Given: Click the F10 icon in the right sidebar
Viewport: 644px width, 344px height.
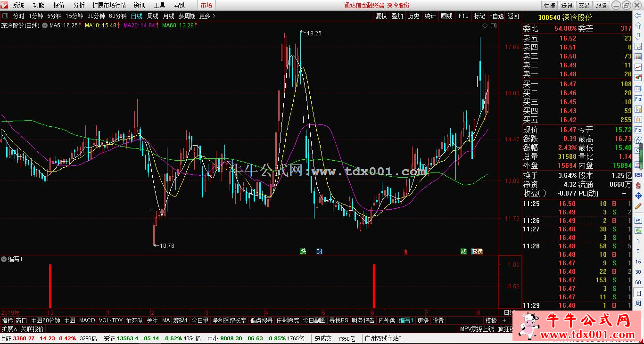Looking at the screenshot, I should point(638,99).
